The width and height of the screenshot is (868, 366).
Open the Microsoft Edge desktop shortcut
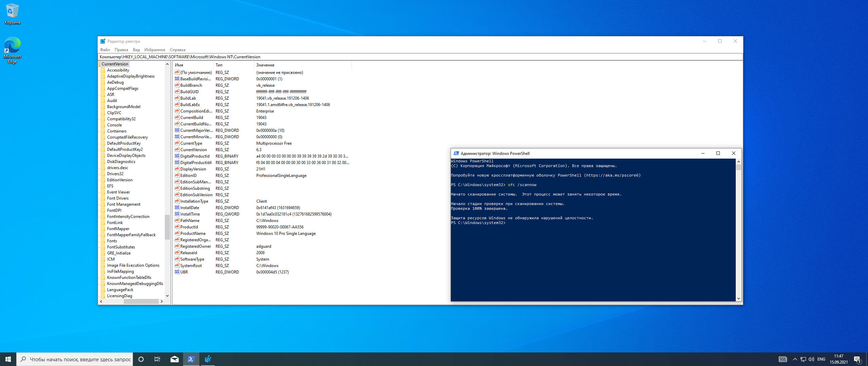pyautogui.click(x=12, y=50)
